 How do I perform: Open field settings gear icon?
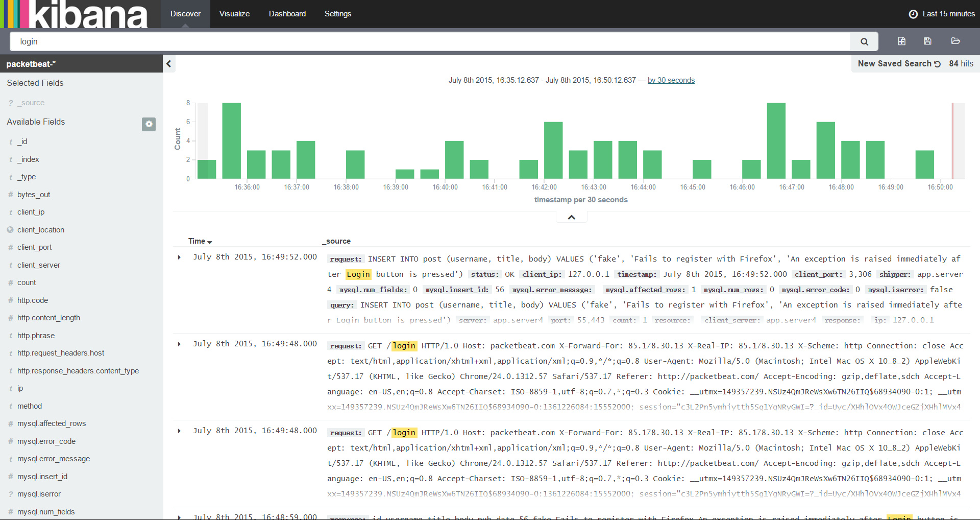tap(149, 124)
